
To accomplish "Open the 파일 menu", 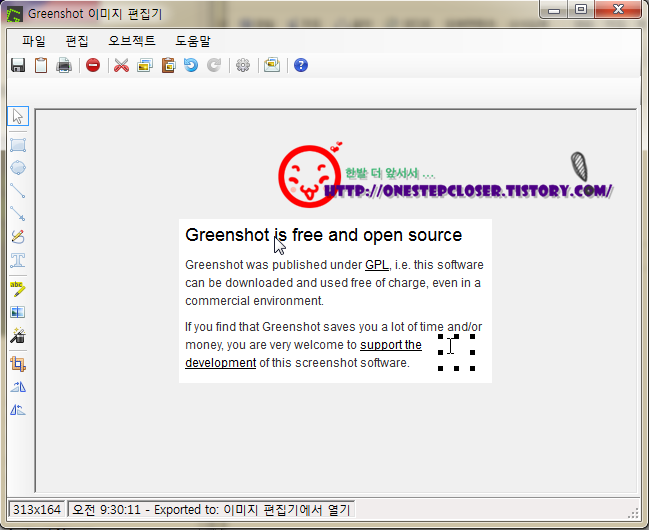I will pos(34,41).
